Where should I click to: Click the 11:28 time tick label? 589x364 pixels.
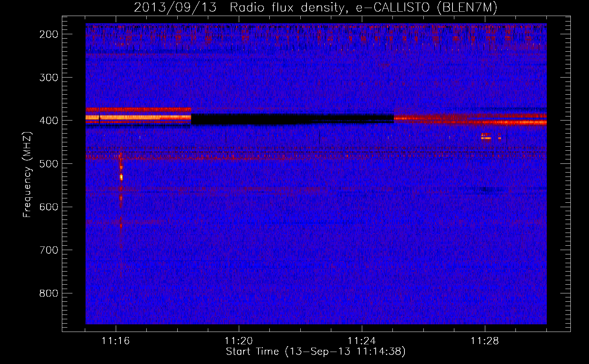pos(485,341)
